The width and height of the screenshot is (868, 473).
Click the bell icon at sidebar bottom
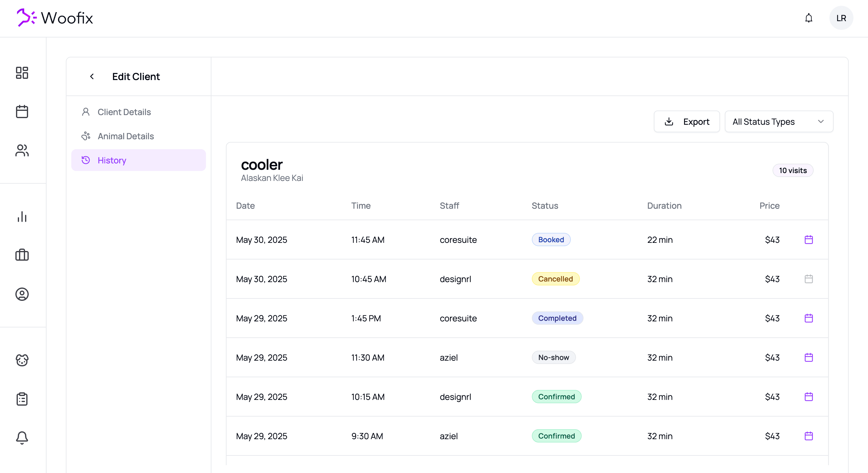[x=22, y=438]
